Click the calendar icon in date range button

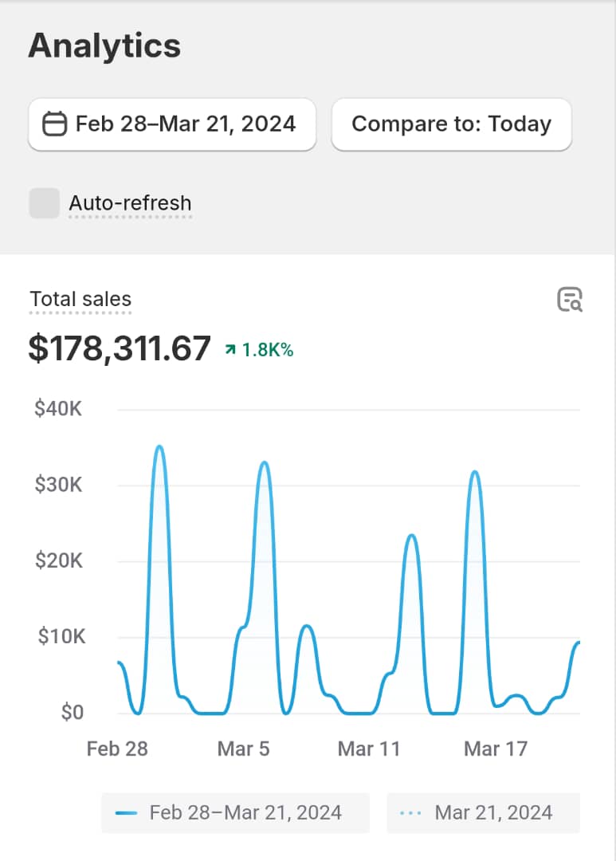click(54, 124)
